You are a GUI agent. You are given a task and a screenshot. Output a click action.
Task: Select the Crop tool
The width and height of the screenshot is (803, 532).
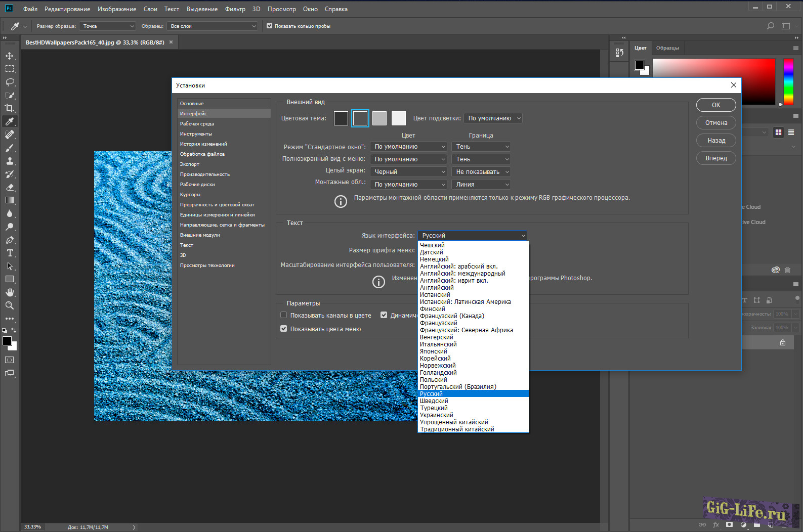[x=10, y=108]
